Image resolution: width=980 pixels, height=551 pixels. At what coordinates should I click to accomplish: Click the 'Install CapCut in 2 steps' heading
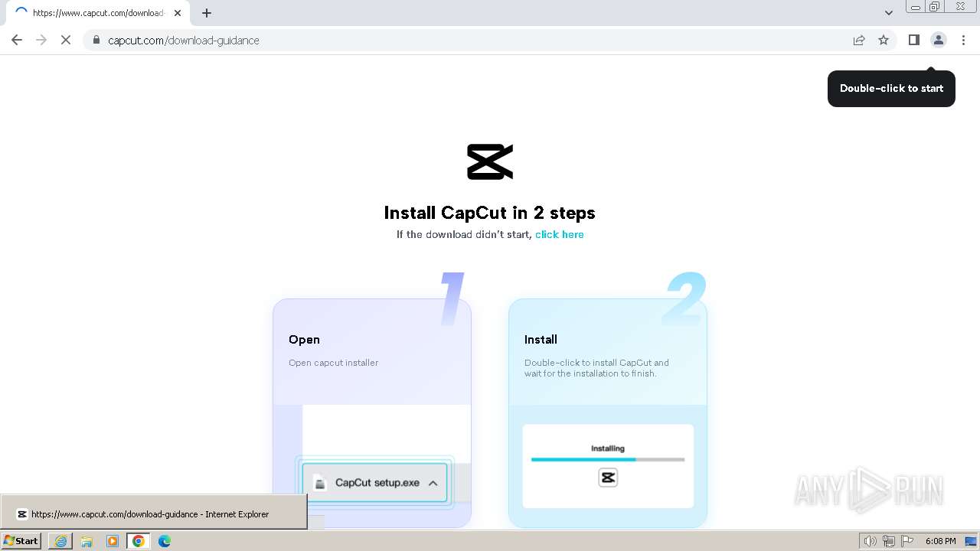coord(489,213)
